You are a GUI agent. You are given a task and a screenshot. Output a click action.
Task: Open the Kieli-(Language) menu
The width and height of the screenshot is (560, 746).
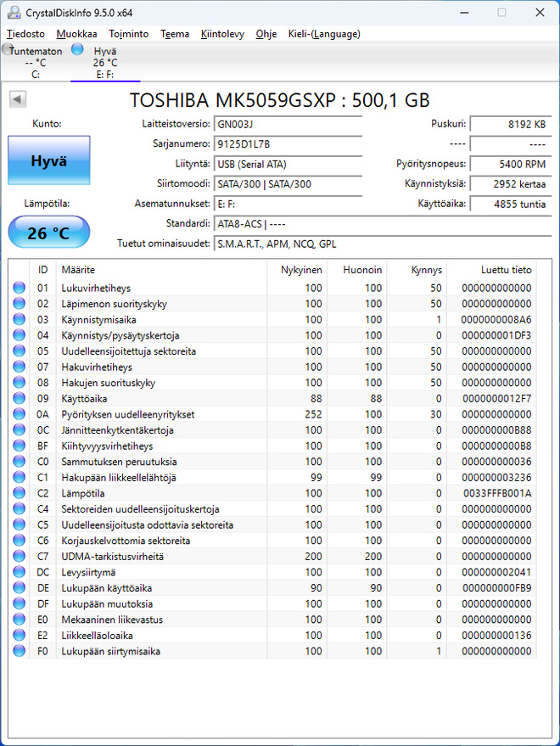(324, 34)
